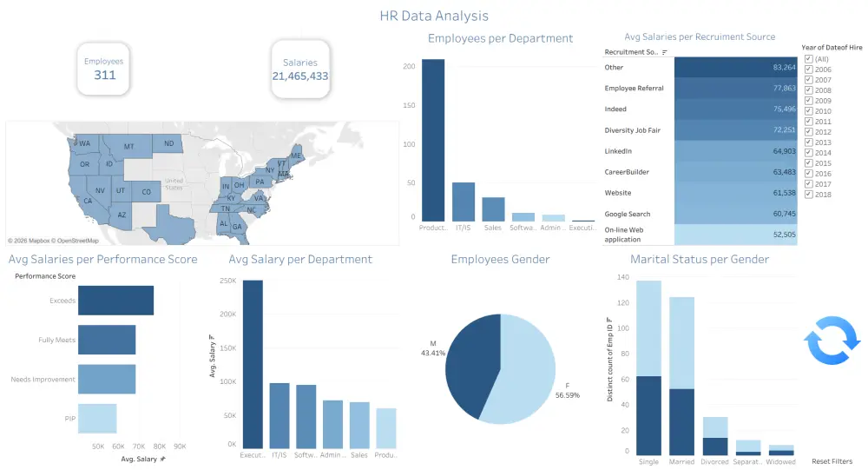The image size is (868, 470).
Task: Uncheck the 2018 hire year checkbox
Action: 809,195
